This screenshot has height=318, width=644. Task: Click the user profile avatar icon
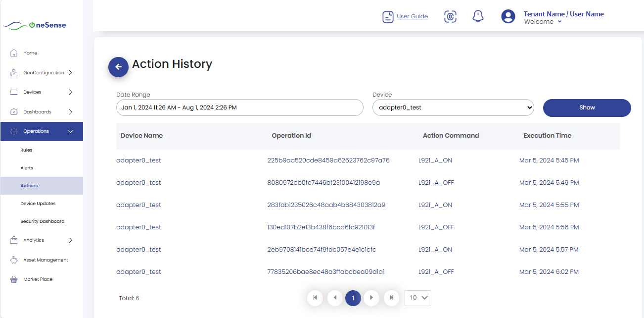(508, 16)
